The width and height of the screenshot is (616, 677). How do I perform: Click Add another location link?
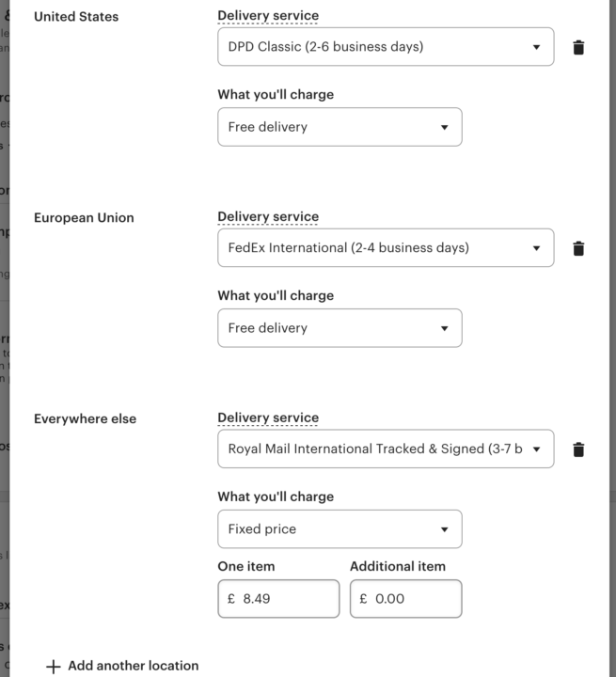click(133, 666)
